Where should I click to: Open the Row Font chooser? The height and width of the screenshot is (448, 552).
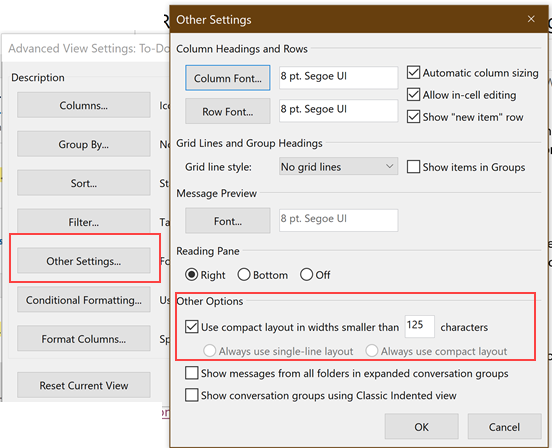pyautogui.click(x=228, y=111)
